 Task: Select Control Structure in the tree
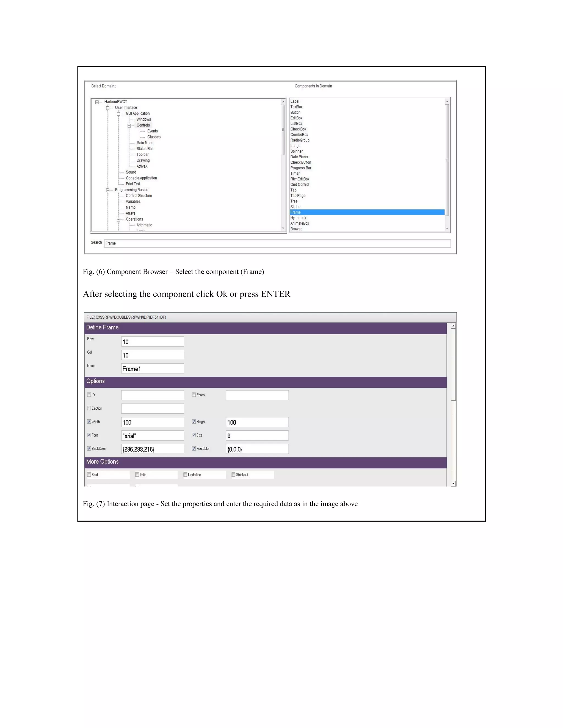click(x=139, y=196)
